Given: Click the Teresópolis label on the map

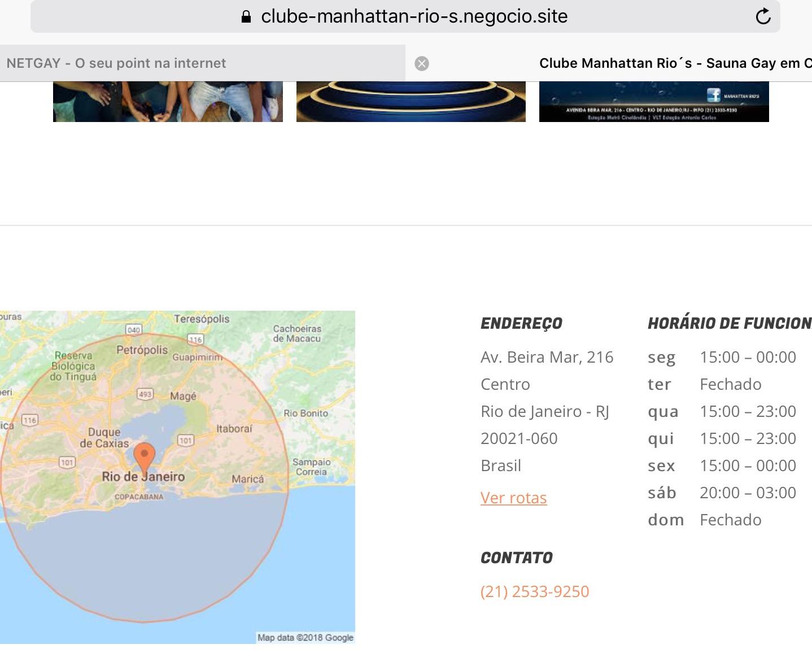Looking at the screenshot, I should (x=202, y=319).
